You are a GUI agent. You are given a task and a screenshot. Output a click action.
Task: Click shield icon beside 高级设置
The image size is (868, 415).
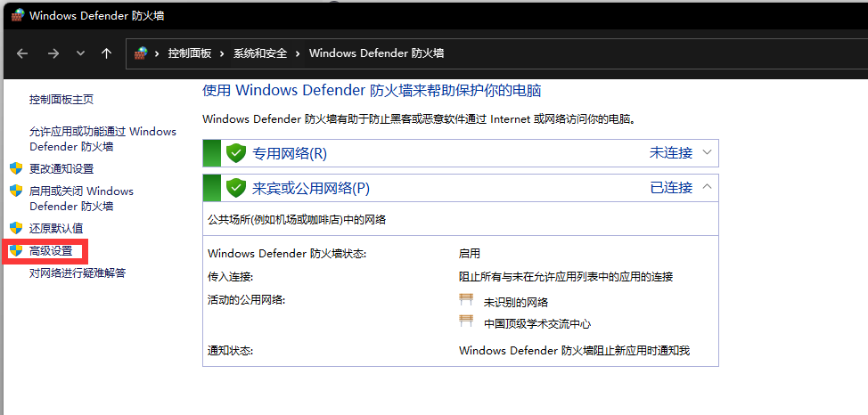tap(16, 250)
